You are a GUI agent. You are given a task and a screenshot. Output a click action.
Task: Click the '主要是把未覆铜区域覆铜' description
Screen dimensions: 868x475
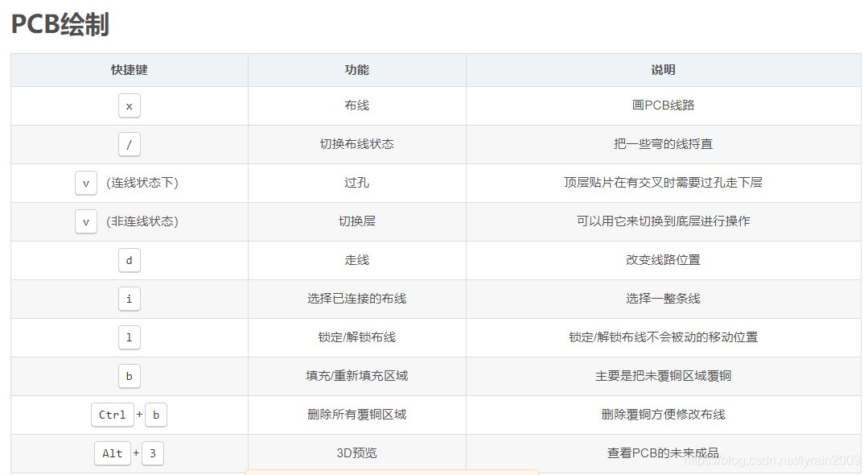(x=663, y=376)
